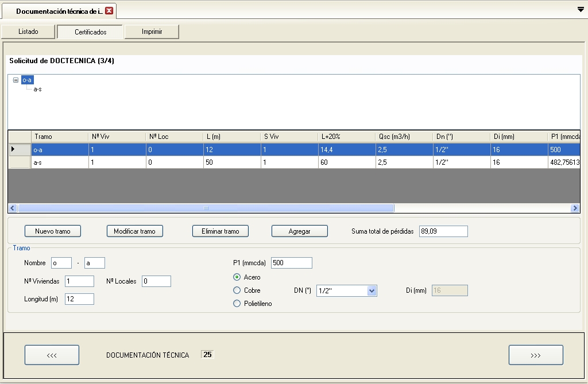This screenshot has width=588, height=384.
Task: Focus the Nº Locales input field
Action: [x=156, y=281]
